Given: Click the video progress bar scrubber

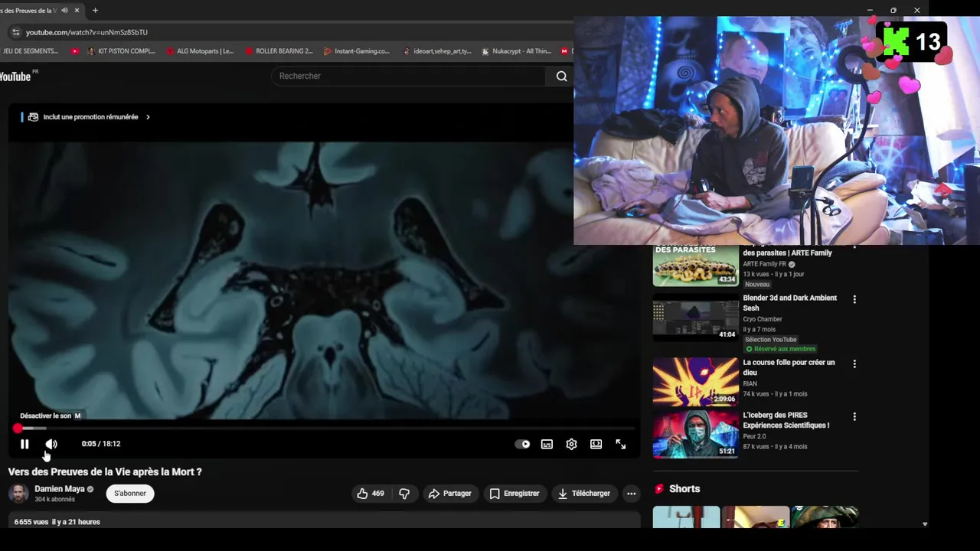Looking at the screenshot, I should click(18, 428).
